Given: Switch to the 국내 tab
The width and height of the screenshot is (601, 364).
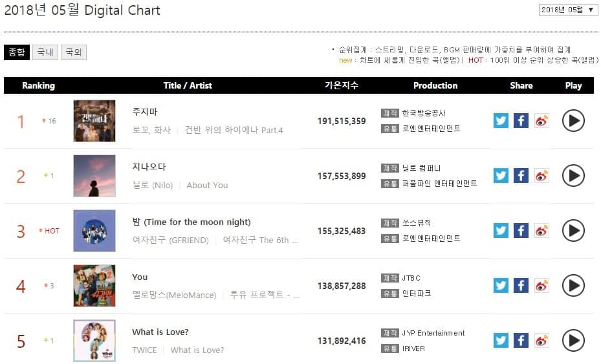Looking at the screenshot, I should coord(45,52).
